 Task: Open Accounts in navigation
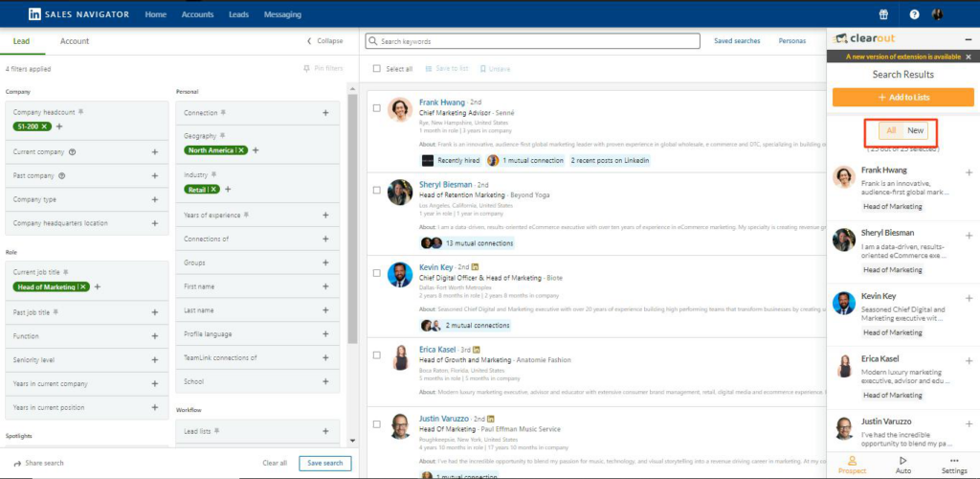[197, 14]
